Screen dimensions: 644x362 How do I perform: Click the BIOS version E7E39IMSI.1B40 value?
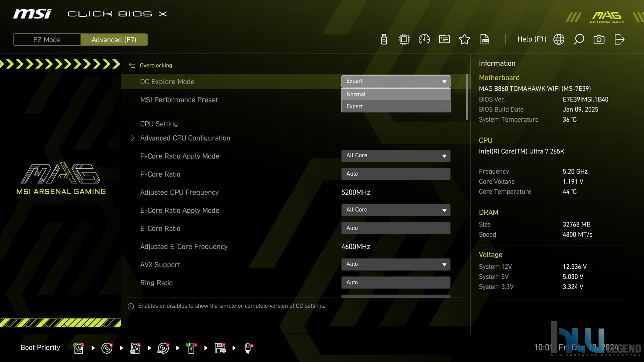(x=585, y=99)
